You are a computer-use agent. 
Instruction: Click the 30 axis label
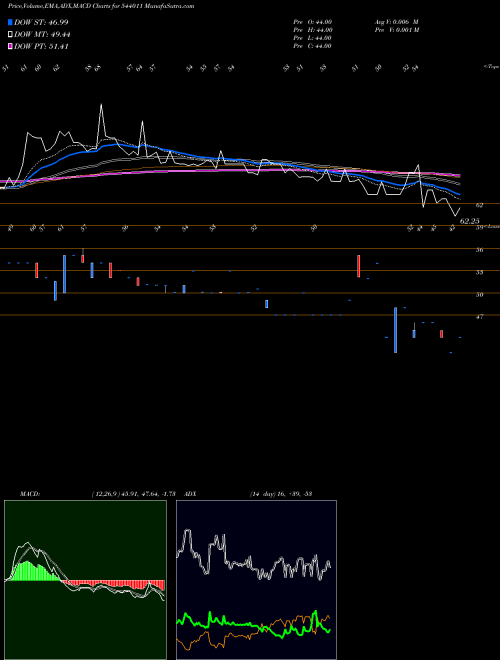point(479,295)
